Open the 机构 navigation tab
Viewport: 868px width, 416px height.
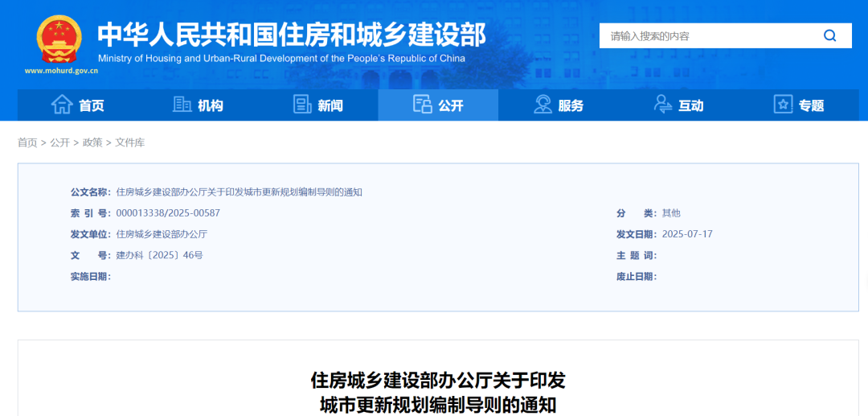198,105
